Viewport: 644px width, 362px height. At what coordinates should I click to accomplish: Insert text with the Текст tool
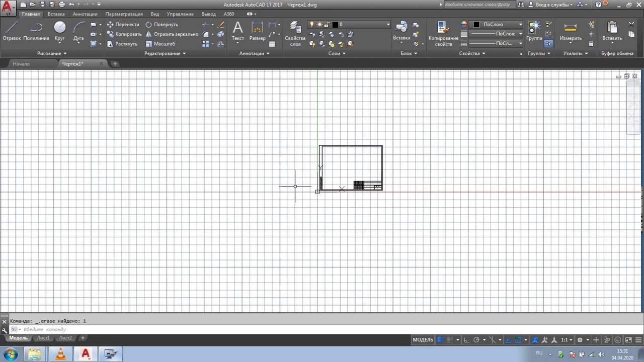(237, 32)
